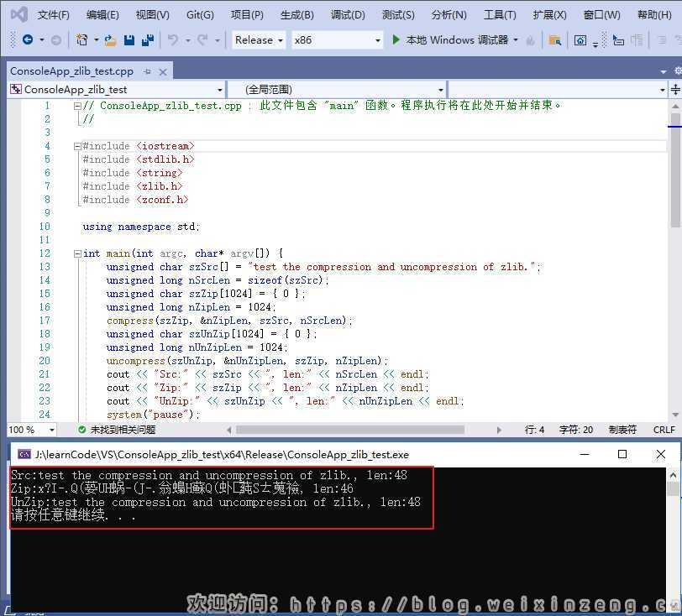Open the 全局范围 scope dropdown
682x616 pixels.
337,90
